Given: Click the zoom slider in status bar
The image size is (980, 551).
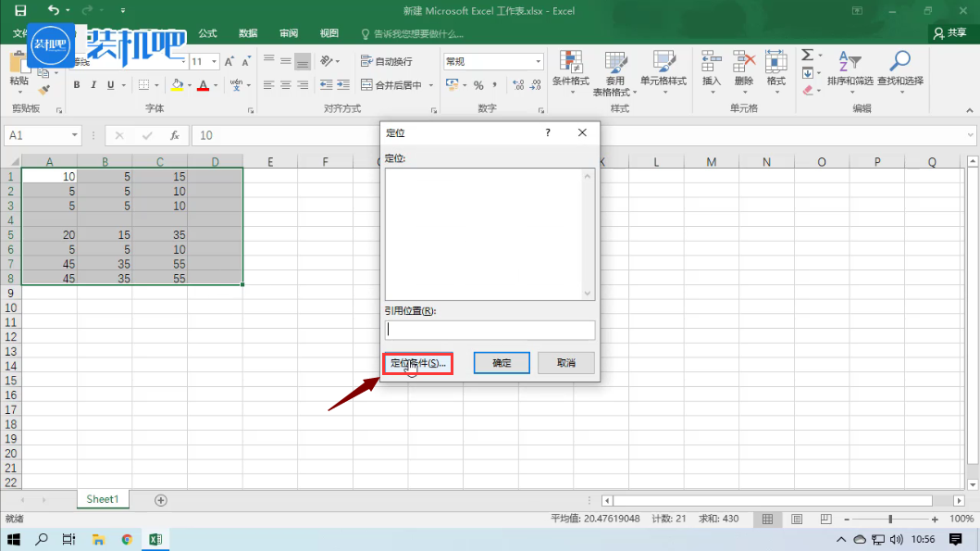Looking at the screenshot, I should pos(890,520).
